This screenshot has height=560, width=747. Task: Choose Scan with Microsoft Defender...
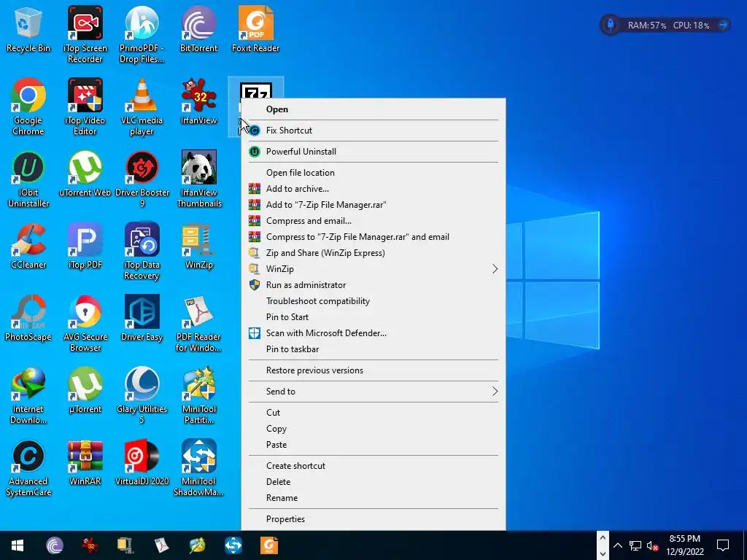pyautogui.click(x=373, y=332)
